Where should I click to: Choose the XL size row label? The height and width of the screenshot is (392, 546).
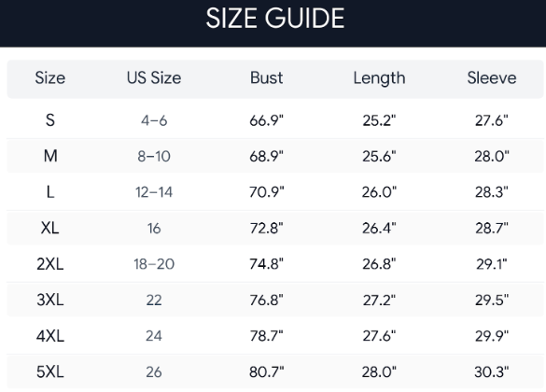point(50,229)
